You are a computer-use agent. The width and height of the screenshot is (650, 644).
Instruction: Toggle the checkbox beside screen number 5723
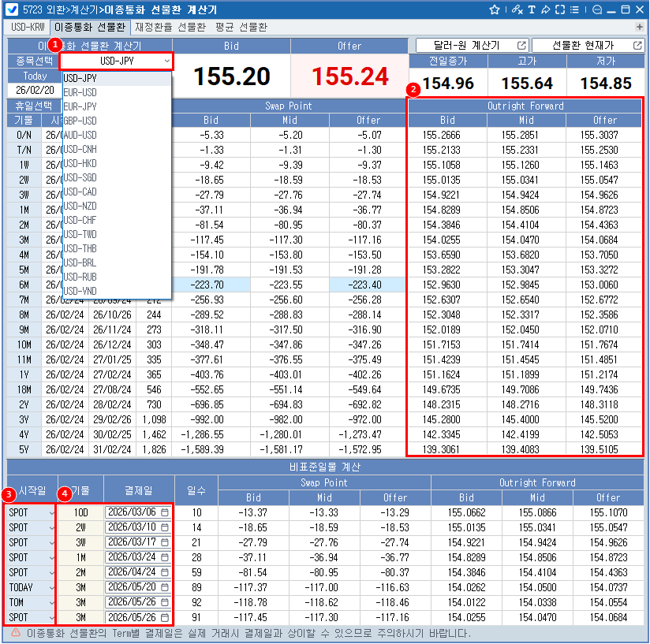pyautogui.click(x=12, y=10)
